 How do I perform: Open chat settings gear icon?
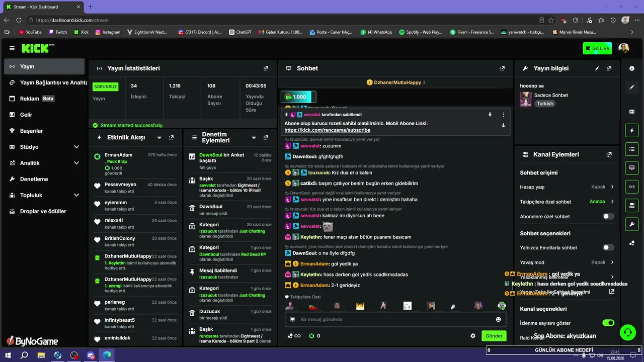(473, 336)
